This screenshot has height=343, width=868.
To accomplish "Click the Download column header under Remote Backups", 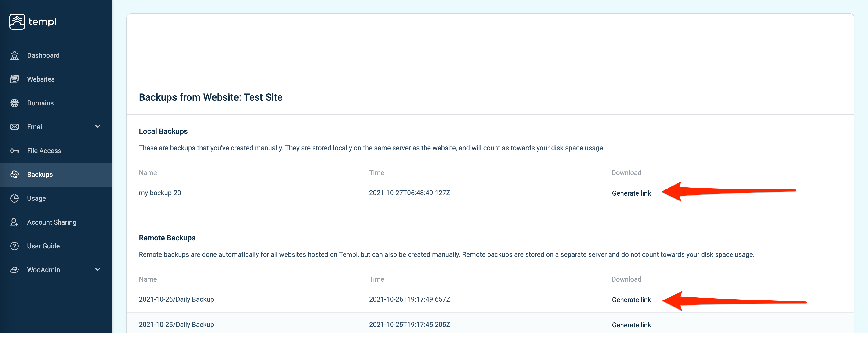I will click(626, 279).
